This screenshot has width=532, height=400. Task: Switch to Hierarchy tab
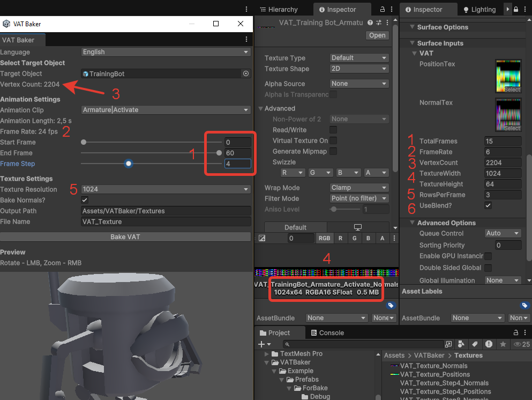click(x=279, y=10)
